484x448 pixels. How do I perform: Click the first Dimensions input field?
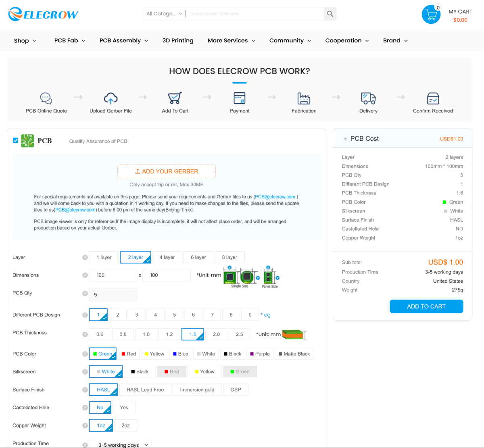[113, 275]
